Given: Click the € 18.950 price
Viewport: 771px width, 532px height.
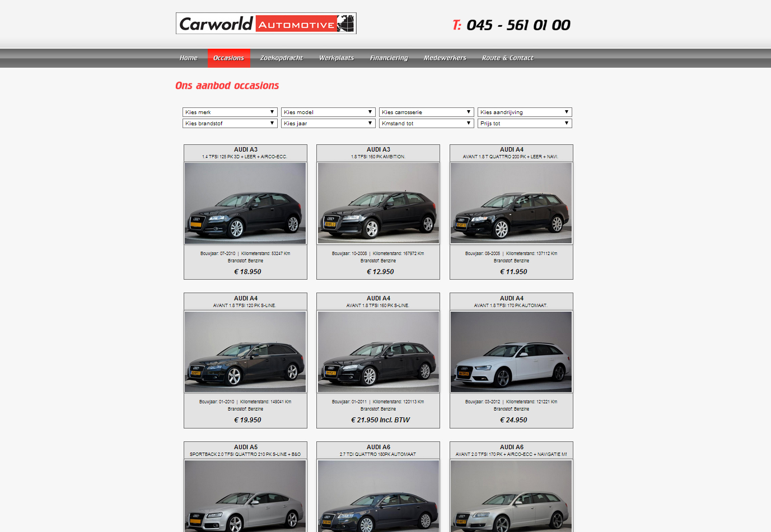Looking at the screenshot, I should [x=247, y=272].
